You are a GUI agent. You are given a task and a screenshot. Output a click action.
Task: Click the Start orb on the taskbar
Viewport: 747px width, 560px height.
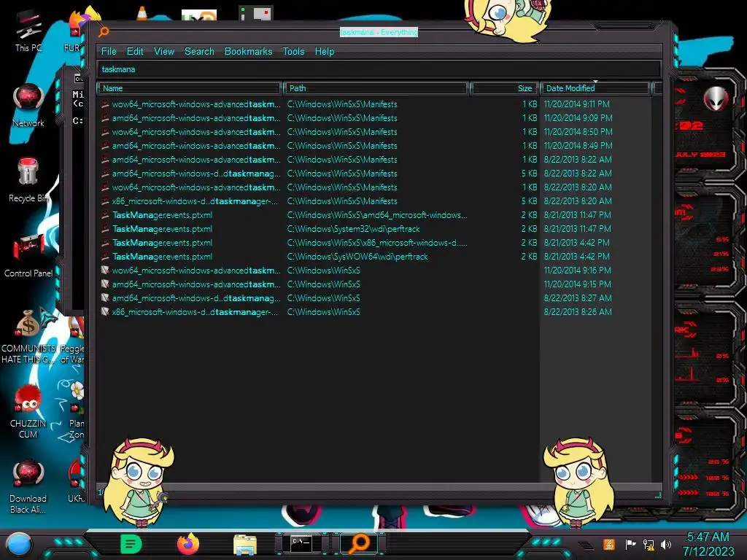pos(19,545)
